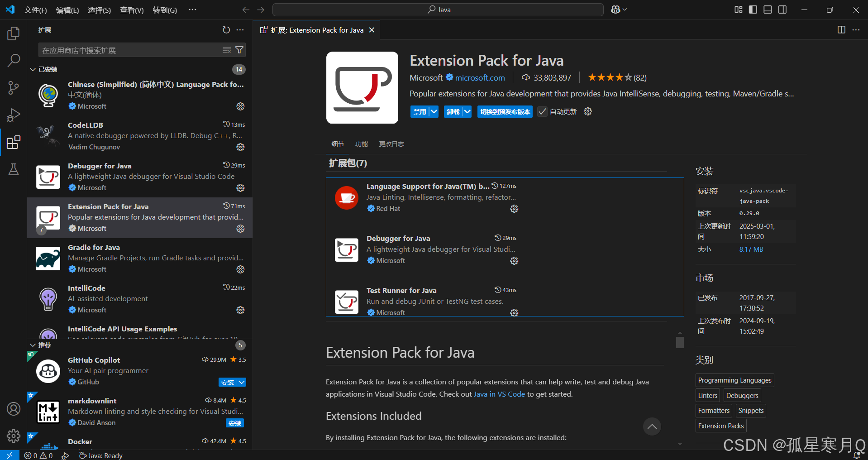Switch to pre-release version button
Screen dimensions: 868x460
point(505,112)
